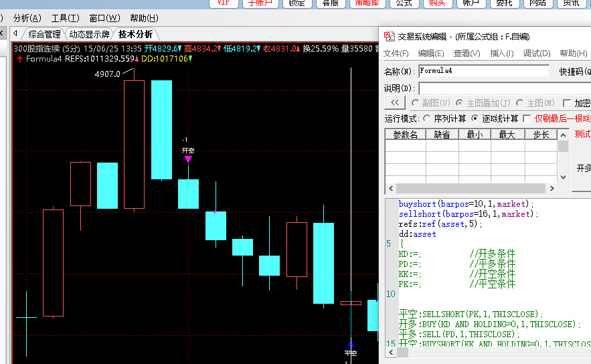Switch to the 动态显示牌 tab
591x364 pixels.
[x=89, y=34]
